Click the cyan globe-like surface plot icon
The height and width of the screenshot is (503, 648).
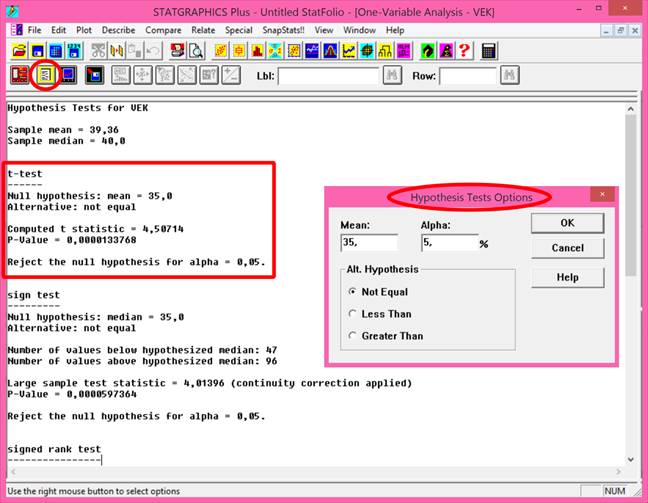point(367,51)
